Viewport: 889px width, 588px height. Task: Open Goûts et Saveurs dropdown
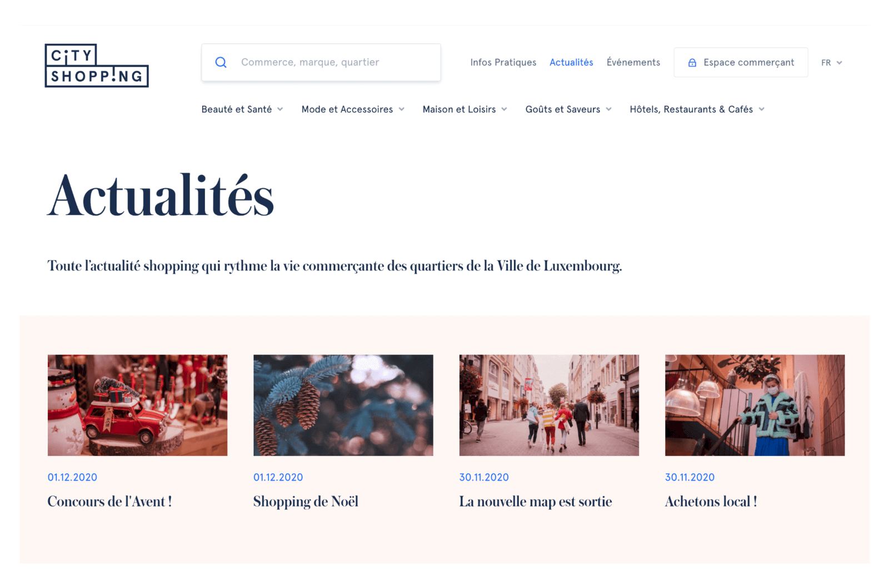pos(568,109)
